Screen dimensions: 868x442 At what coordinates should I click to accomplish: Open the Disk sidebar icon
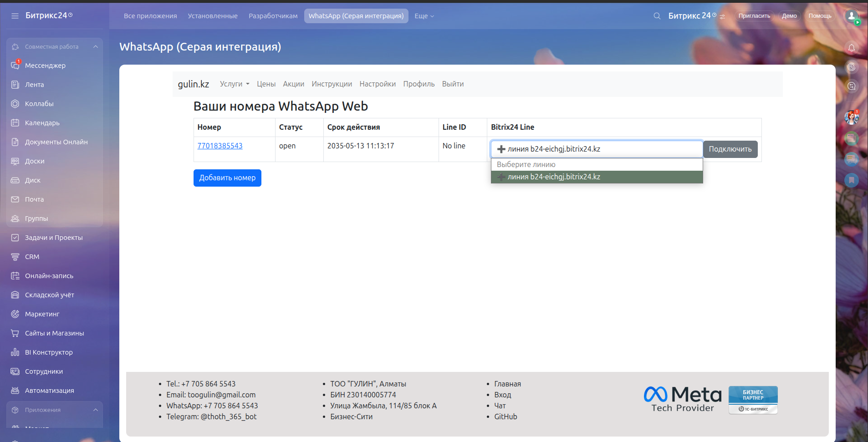[15, 180]
